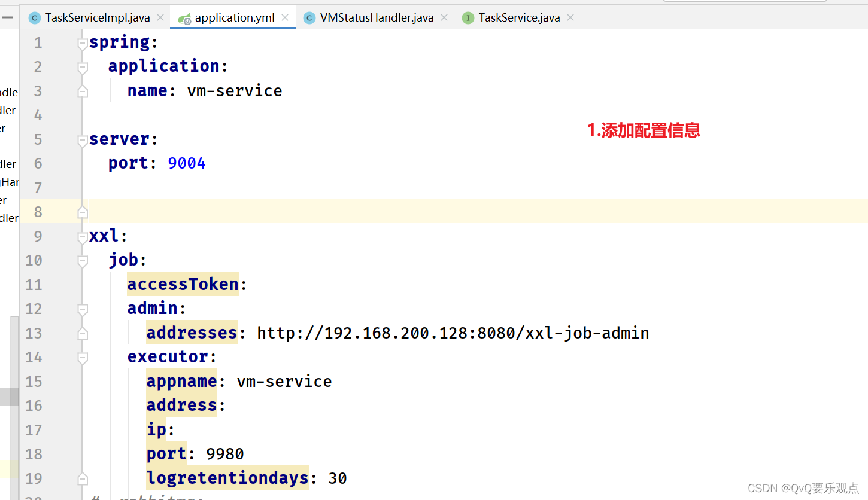The width and height of the screenshot is (868, 500).
Task: Collapse the admin block fold marker
Action: [x=83, y=310]
